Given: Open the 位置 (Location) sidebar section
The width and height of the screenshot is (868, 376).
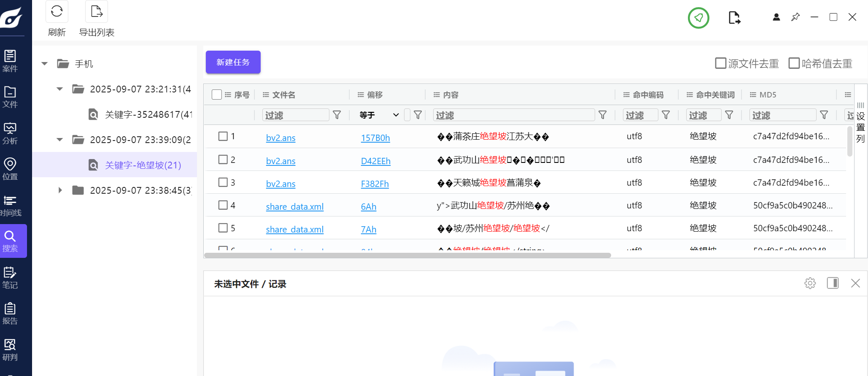Looking at the screenshot, I should pyautogui.click(x=10, y=169).
